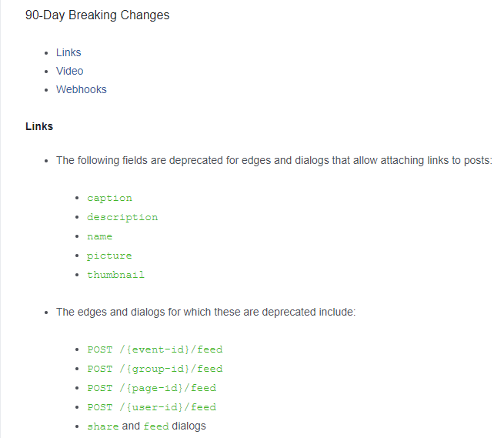
Task: Click the word dialogs after feed
Action: tap(189, 426)
